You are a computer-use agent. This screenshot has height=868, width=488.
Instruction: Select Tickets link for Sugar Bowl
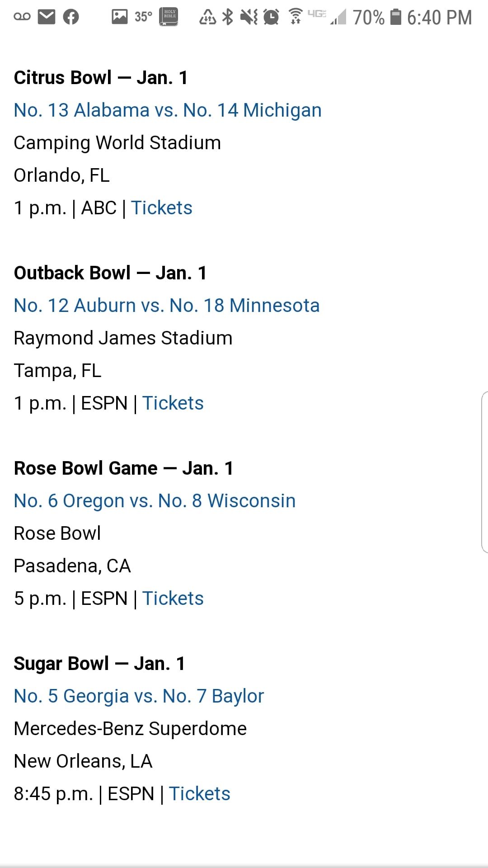pyautogui.click(x=200, y=794)
